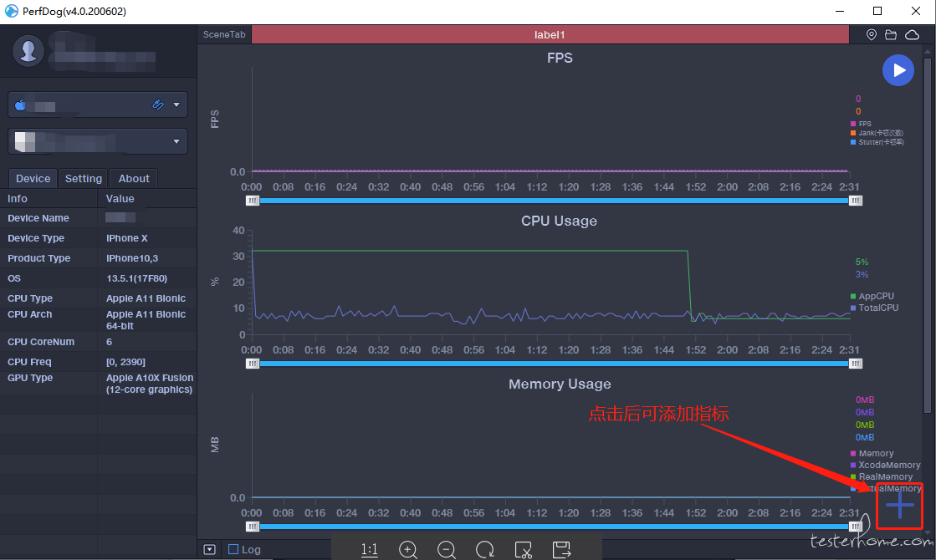Click the Value column header
The height and width of the screenshot is (560, 936).
pos(147,199)
